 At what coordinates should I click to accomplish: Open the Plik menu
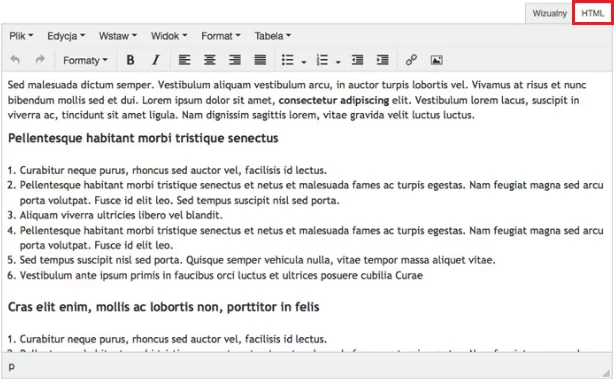click(21, 36)
